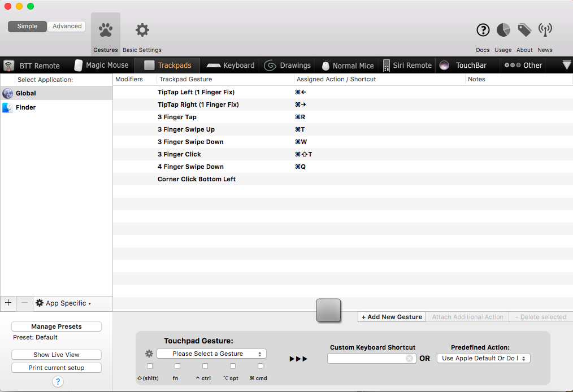Switch to the Siri Remote tab
The image size is (573, 392).
coord(407,66)
